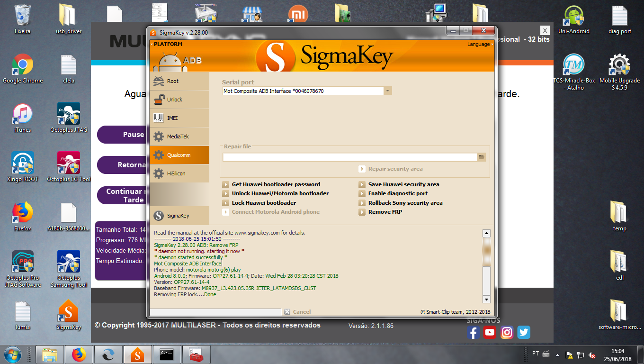Browse for a repair file
The width and height of the screenshot is (644, 364).
(482, 157)
